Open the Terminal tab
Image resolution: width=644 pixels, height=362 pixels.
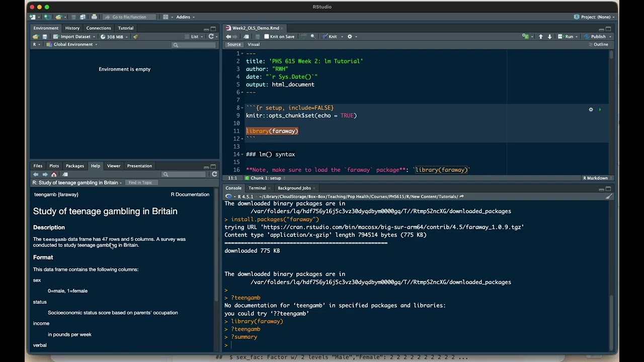pyautogui.click(x=257, y=188)
